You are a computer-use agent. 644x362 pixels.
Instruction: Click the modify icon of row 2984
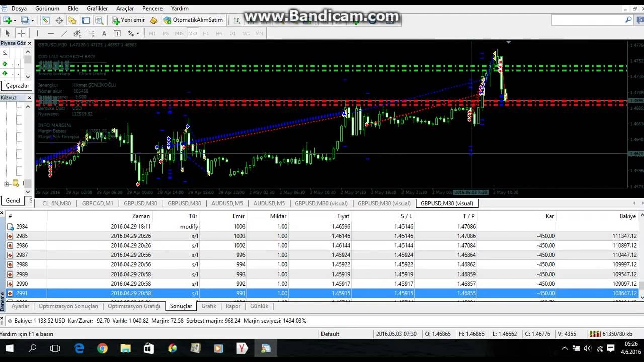click(10, 227)
